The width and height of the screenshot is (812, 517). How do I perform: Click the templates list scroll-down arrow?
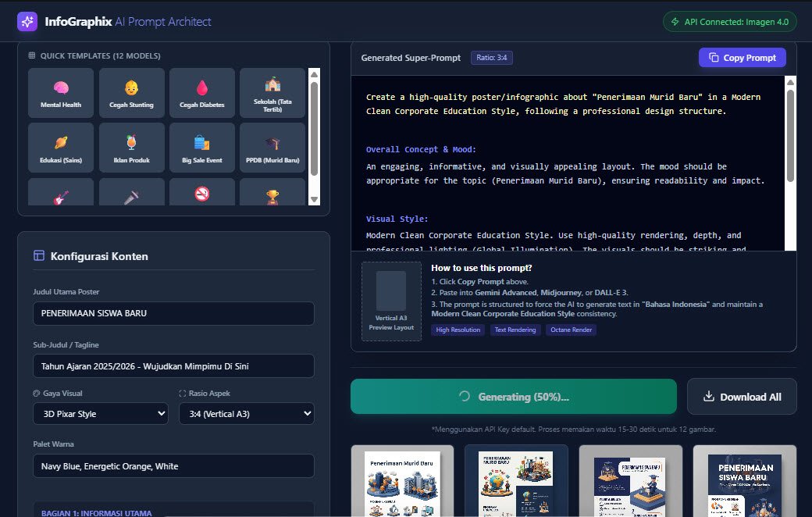[314, 199]
